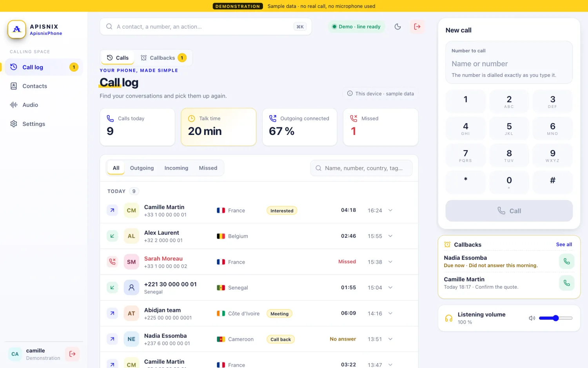Click the speaker volume icon
Screen dimensions: 588x368
click(532, 318)
